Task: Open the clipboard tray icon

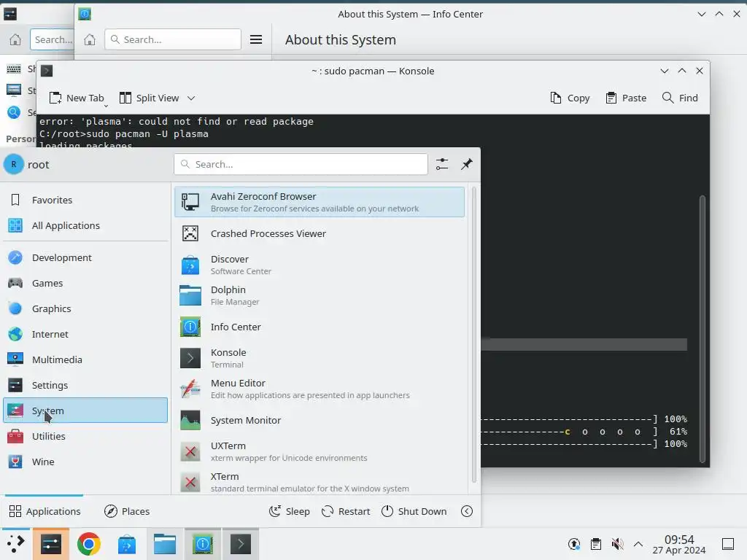Action: (595, 544)
